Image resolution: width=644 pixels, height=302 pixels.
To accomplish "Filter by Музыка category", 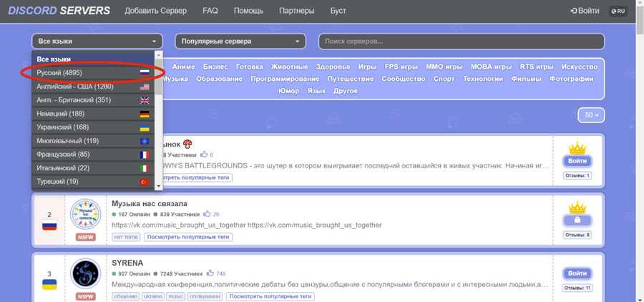I will (175, 79).
